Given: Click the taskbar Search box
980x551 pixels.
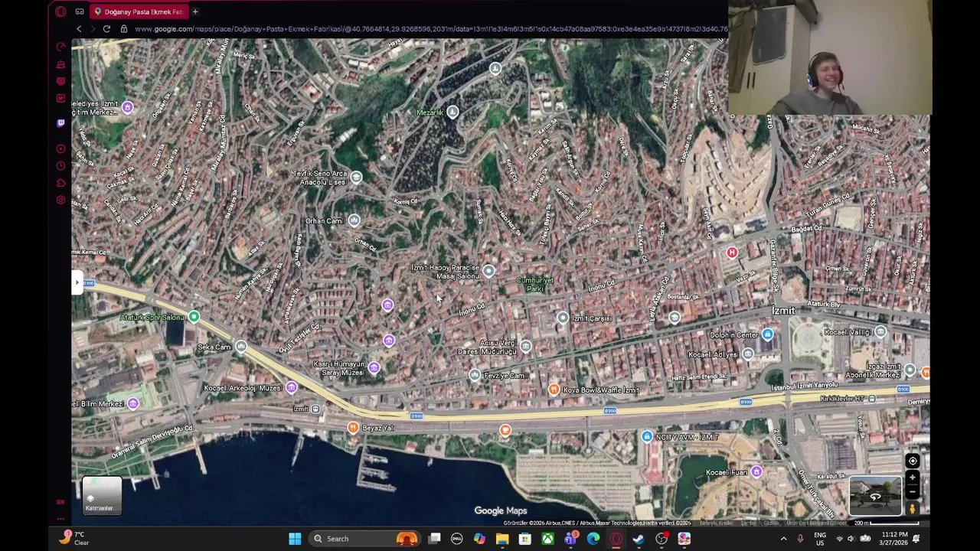Looking at the screenshot, I should (x=364, y=539).
